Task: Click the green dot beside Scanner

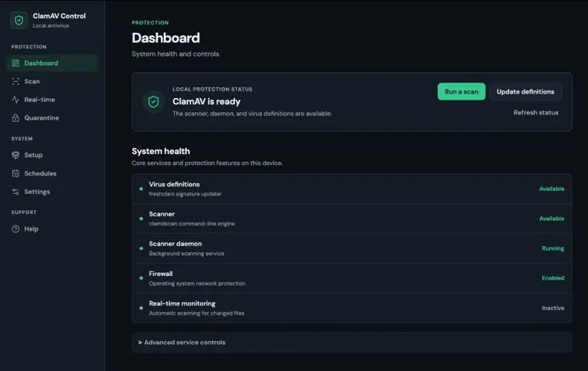Action: point(141,218)
